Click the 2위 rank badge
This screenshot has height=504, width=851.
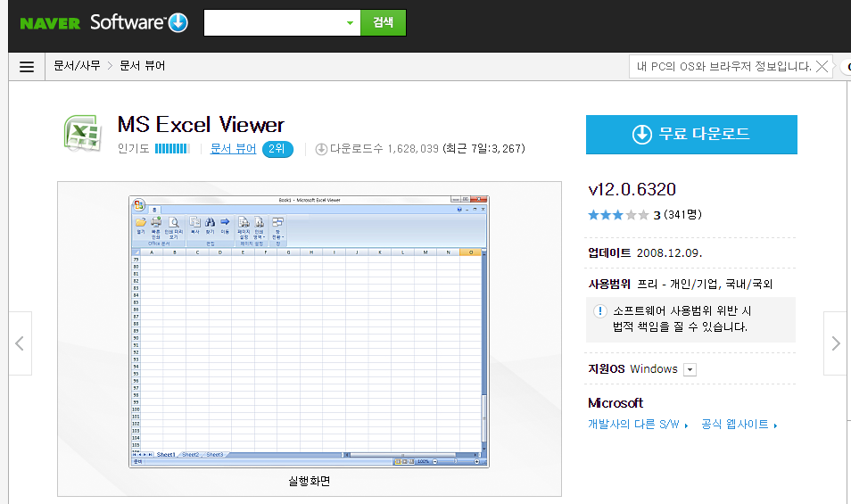(x=277, y=149)
